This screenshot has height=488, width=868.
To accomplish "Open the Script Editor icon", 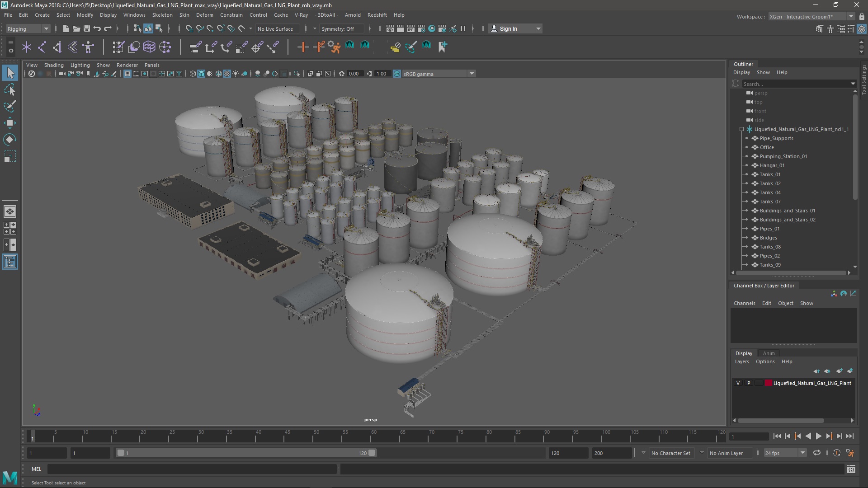I will (851, 469).
